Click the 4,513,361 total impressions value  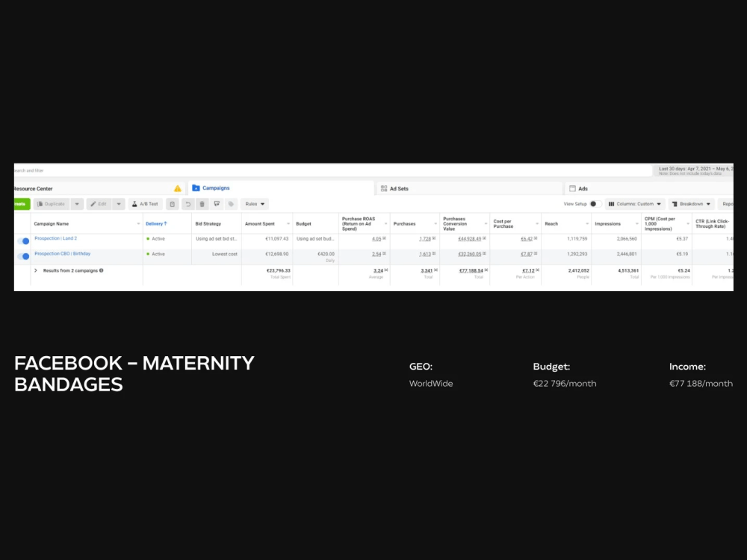click(x=628, y=270)
